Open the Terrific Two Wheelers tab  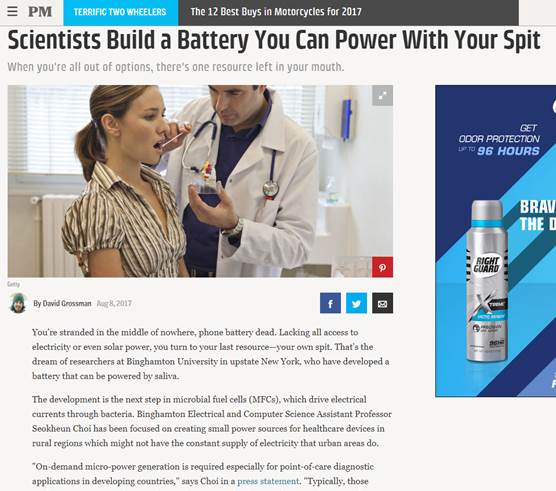coord(121,12)
